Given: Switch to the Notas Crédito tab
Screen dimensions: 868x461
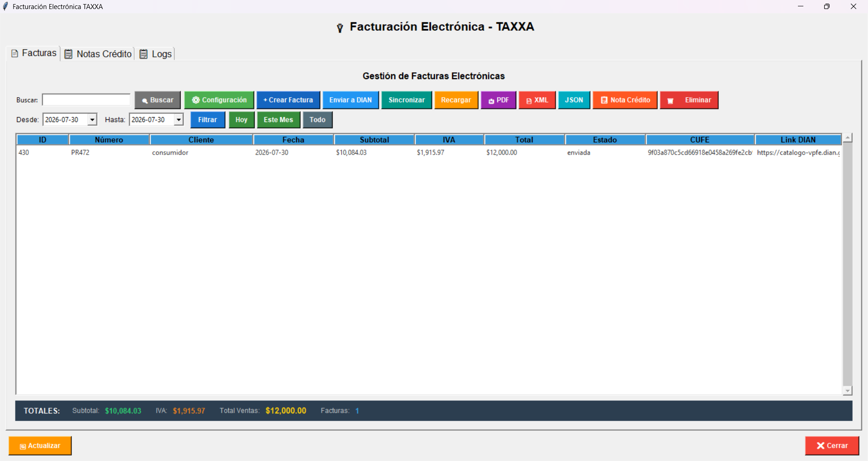Looking at the screenshot, I should pyautogui.click(x=98, y=54).
